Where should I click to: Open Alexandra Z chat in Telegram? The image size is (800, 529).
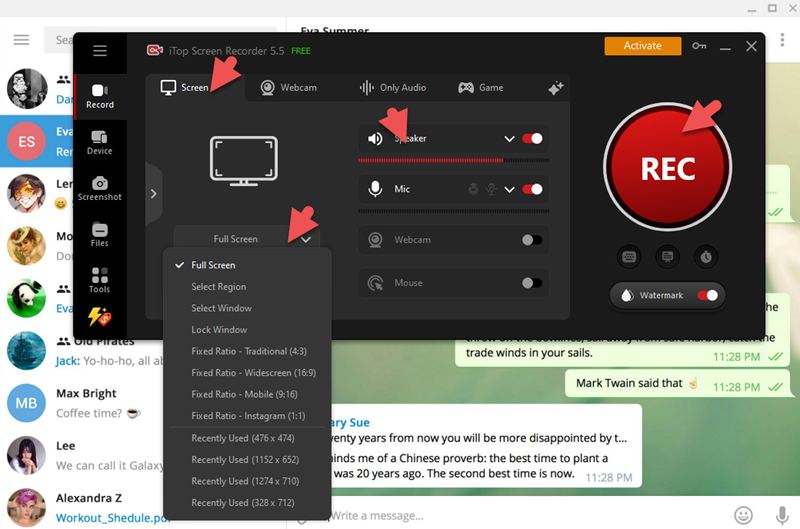point(83,508)
